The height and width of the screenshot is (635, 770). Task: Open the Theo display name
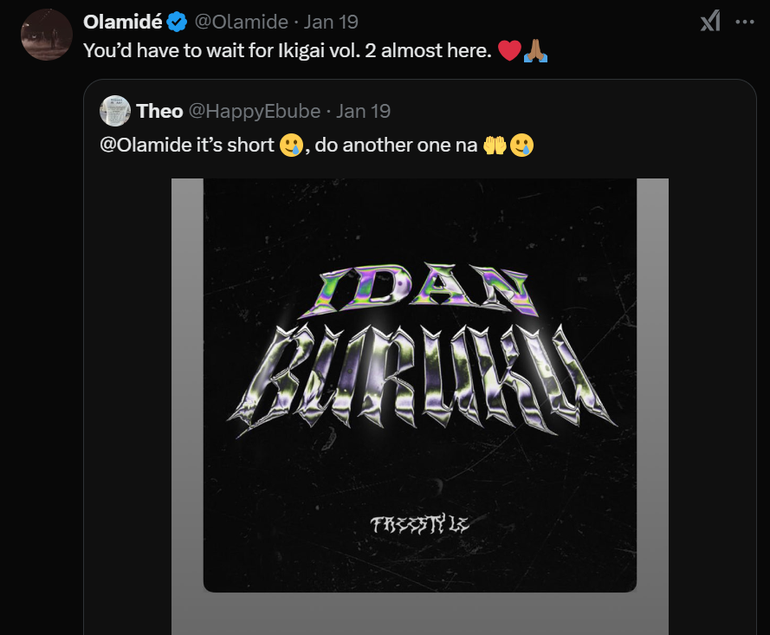[159, 111]
